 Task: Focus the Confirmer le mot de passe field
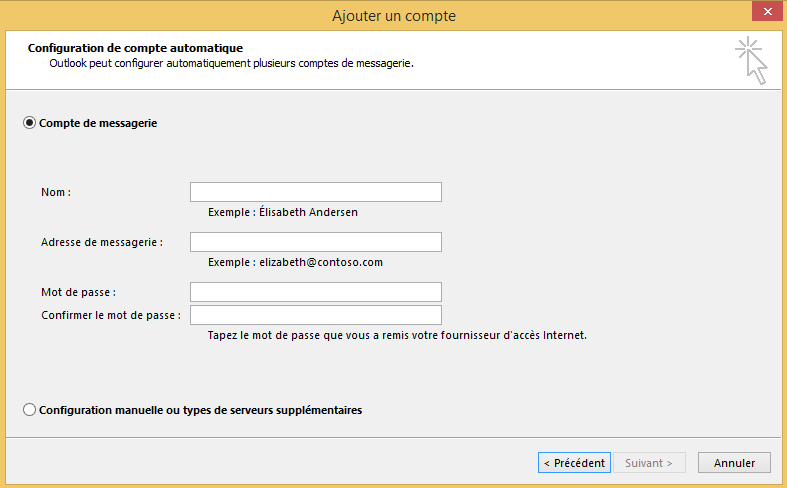point(315,315)
